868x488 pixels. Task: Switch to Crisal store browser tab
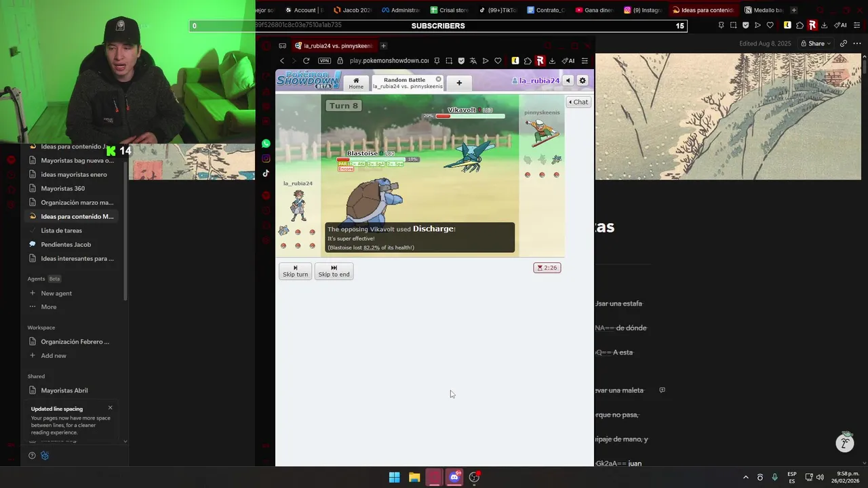tap(450, 10)
